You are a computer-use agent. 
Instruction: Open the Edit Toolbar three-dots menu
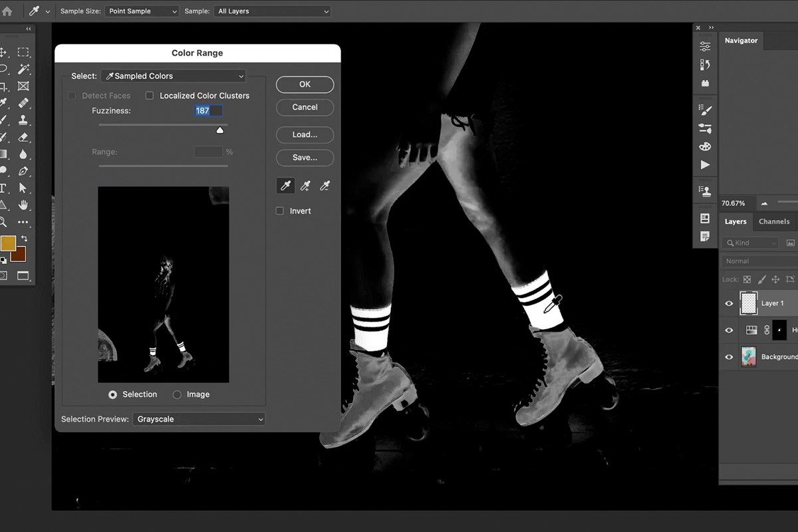(x=23, y=222)
